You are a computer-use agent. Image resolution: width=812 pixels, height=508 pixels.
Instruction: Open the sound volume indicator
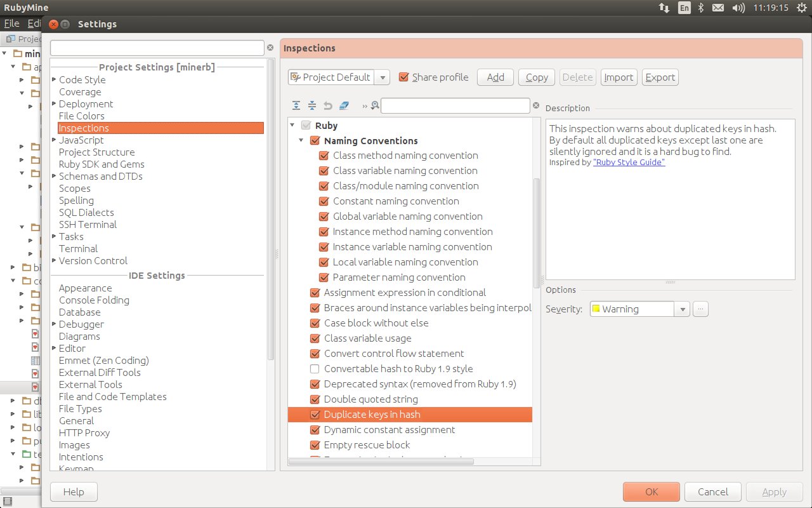(738, 8)
